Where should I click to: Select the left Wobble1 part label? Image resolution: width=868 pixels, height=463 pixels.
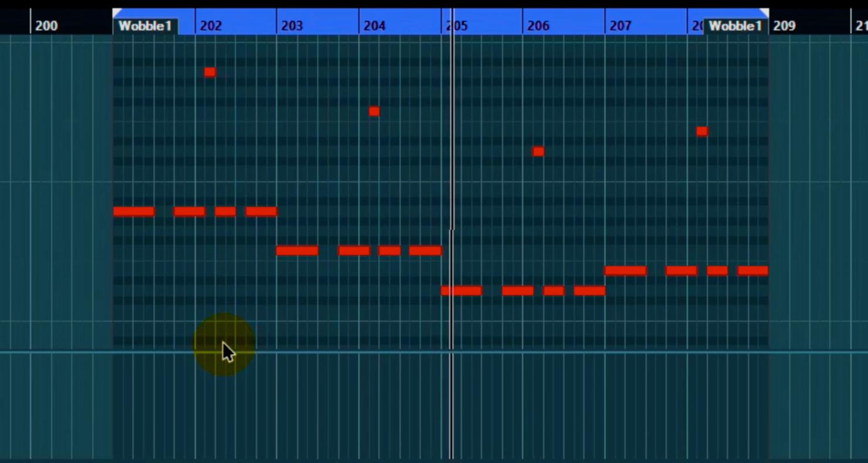pyautogui.click(x=145, y=26)
